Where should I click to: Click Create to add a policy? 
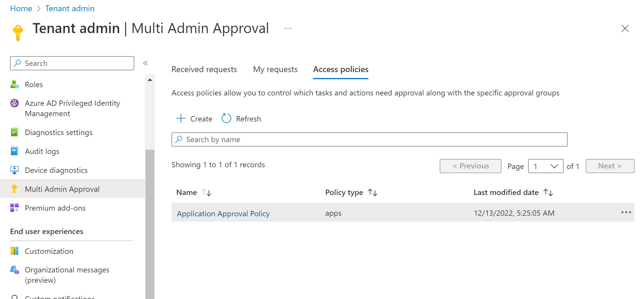point(194,119)
